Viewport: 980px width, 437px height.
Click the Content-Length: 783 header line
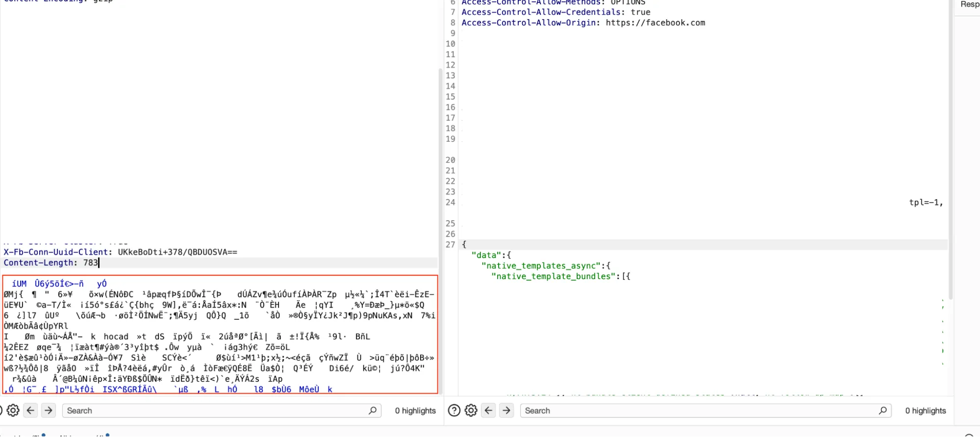coord(51,262)
